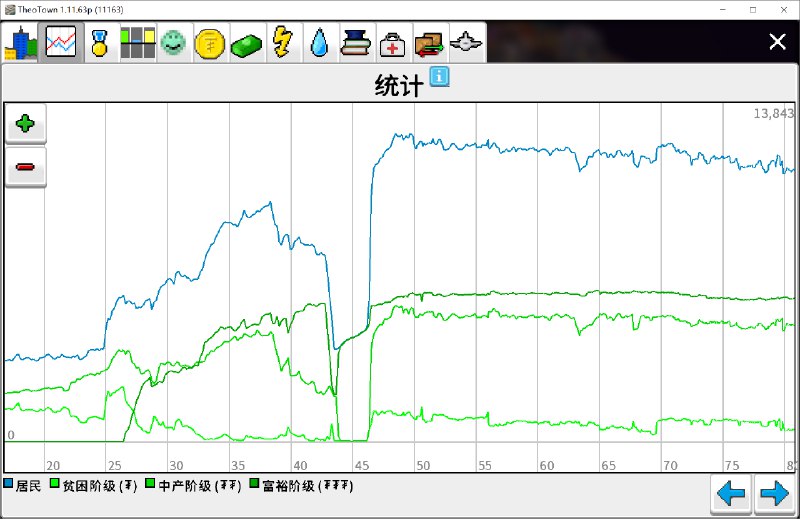This screenshot has width=800, height=519.
Task: Toggle the 居民 series in legend
Action: tap(25, 486)
